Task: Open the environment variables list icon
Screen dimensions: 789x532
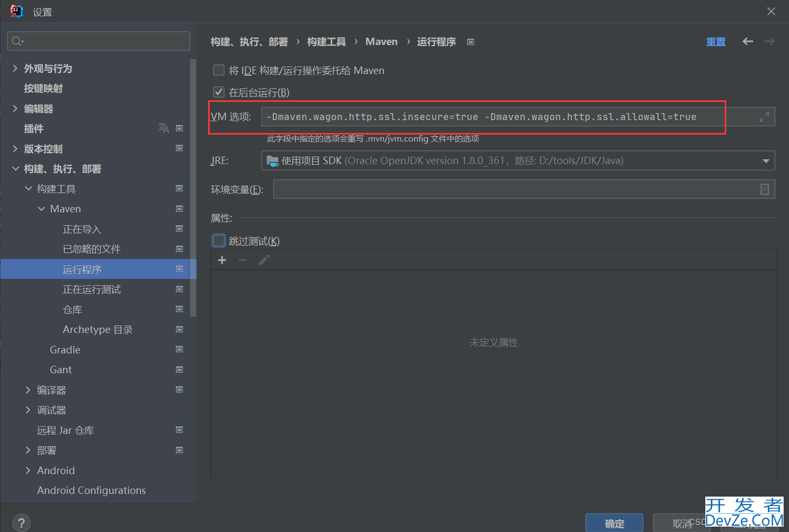Action: pos(765,189)
